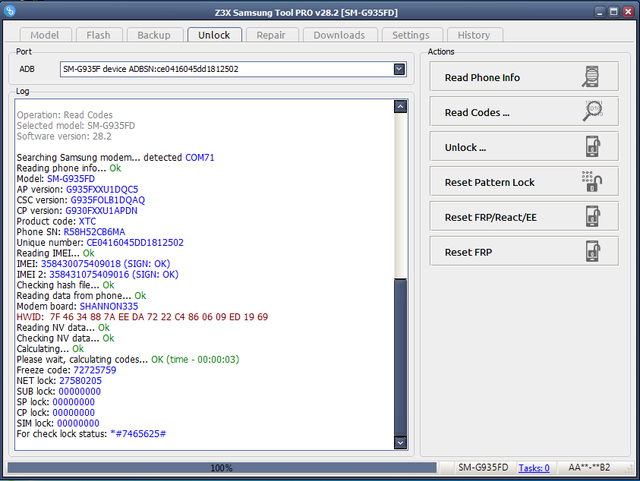
Task: Click the AA**-**B2 status bar entry
Action: [589, 468]
